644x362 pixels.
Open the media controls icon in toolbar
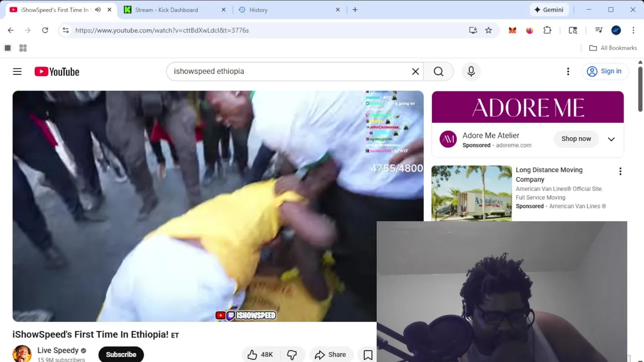point(599,30)
